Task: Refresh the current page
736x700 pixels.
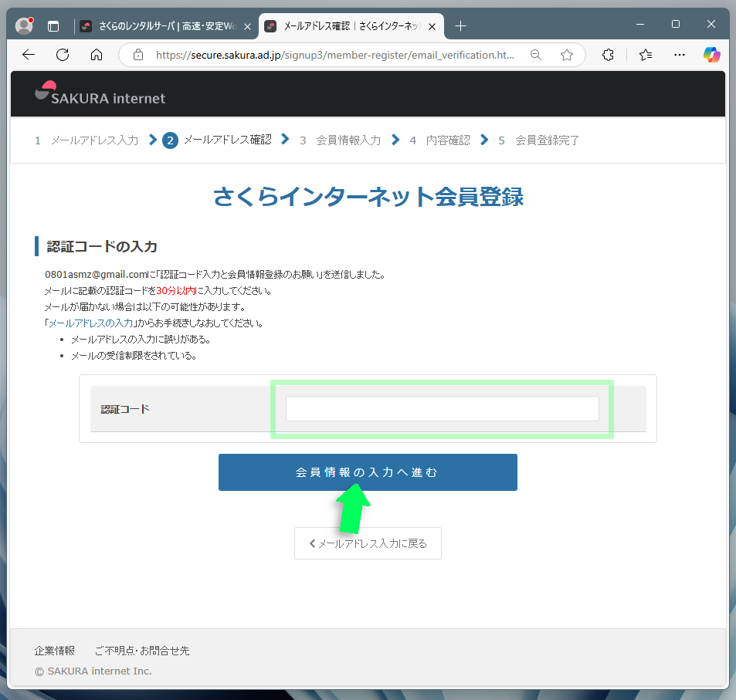Action: pos(63,55)
